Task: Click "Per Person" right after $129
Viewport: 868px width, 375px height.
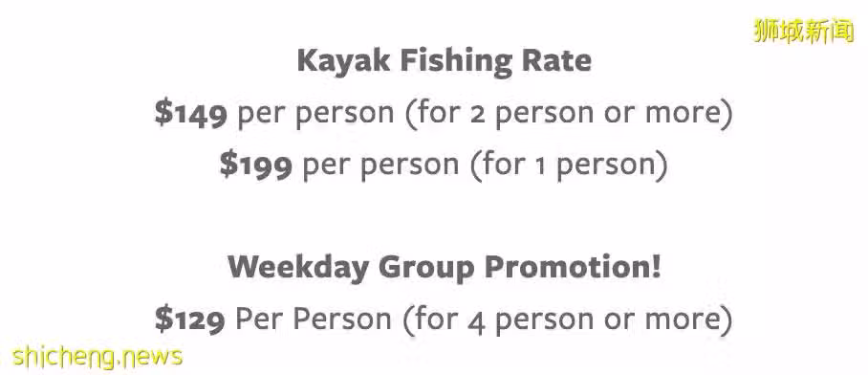Action: (x=314, y=320)
